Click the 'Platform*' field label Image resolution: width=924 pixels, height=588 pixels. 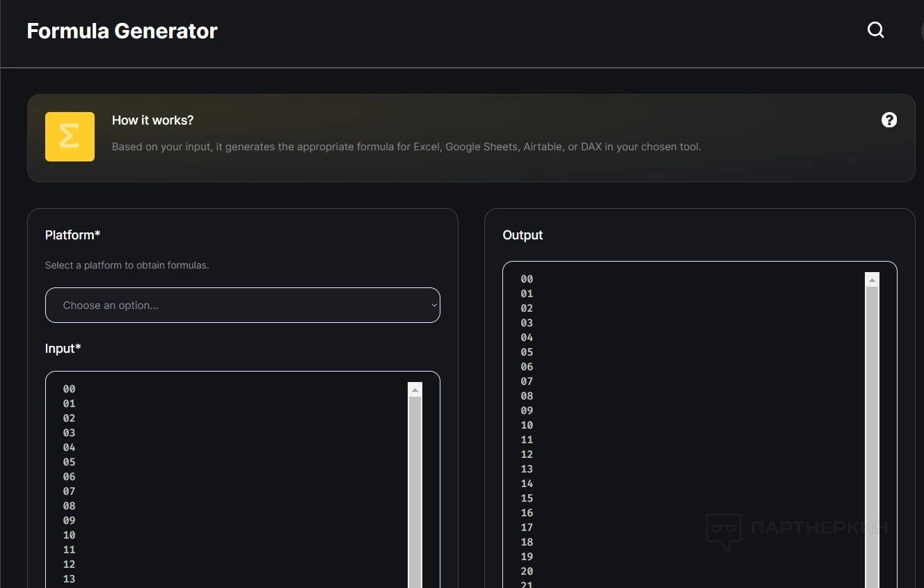(x=73, y=235)
